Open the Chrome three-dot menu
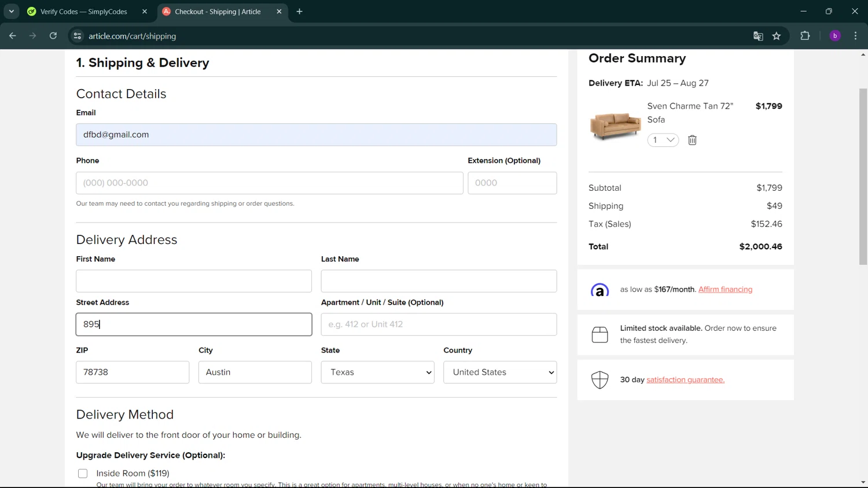Viewport: 868px width, 488px height. coord(855,36)
